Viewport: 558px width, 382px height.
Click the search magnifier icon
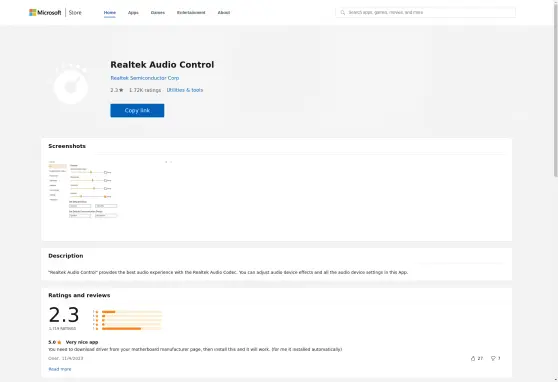click(342, 12)
